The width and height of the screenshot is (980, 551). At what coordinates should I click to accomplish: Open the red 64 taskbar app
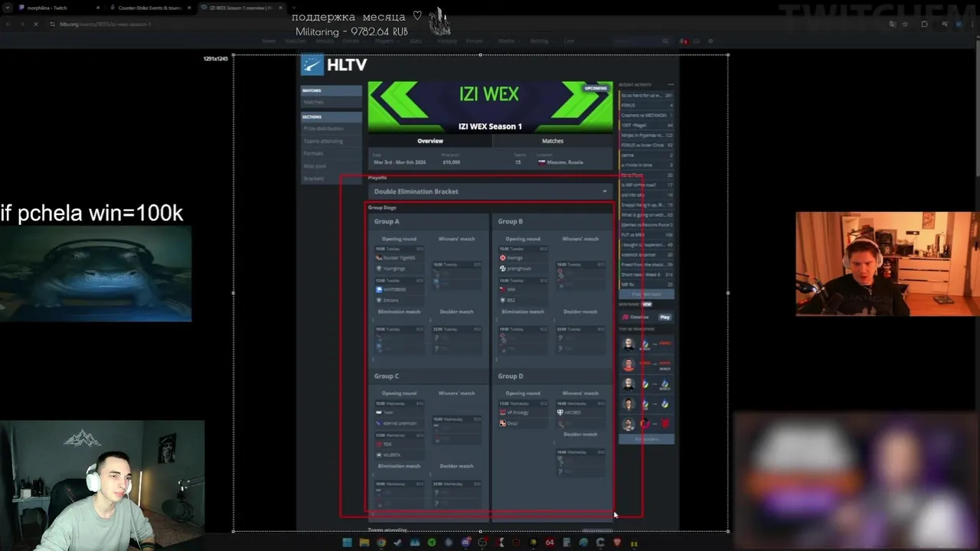tap(550, 543)
